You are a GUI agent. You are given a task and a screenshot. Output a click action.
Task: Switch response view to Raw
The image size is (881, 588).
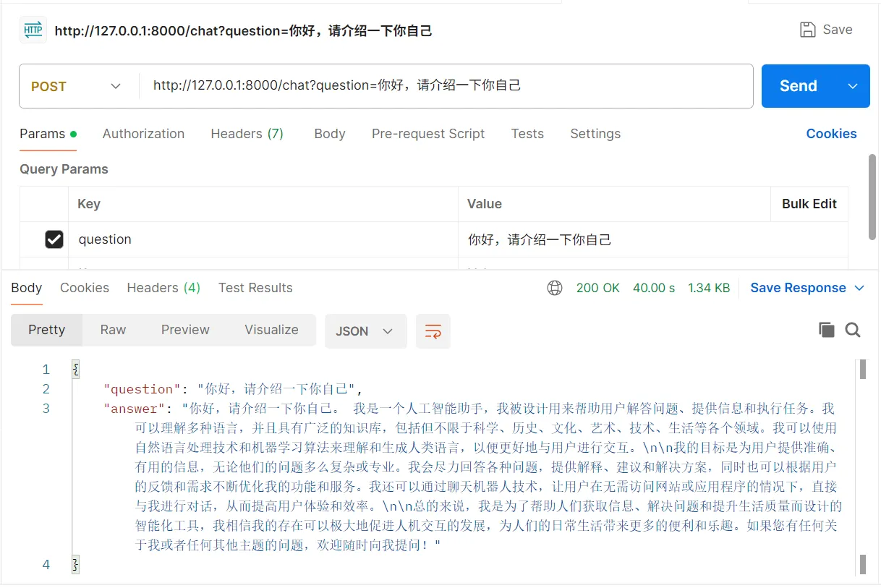(112, 330)
